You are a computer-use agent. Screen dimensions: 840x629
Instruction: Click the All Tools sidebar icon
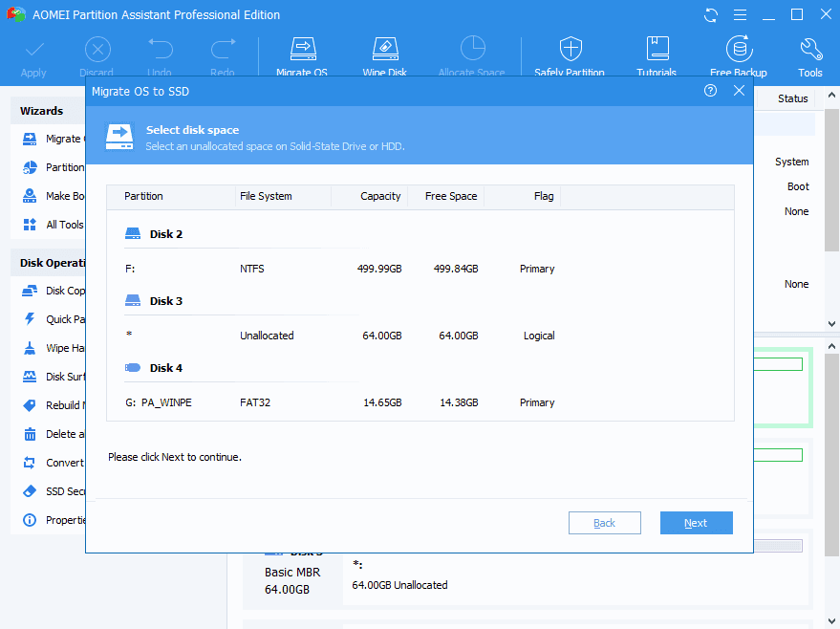[x=30, y=225]
